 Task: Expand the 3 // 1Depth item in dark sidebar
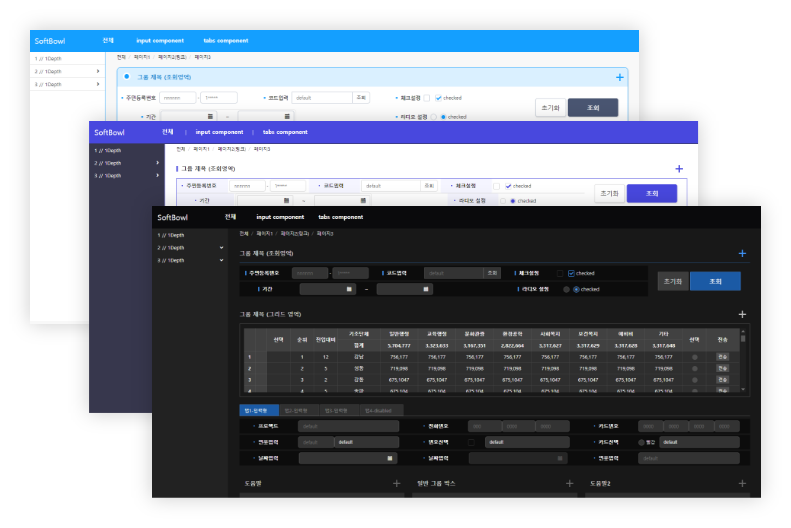point(221,260)
